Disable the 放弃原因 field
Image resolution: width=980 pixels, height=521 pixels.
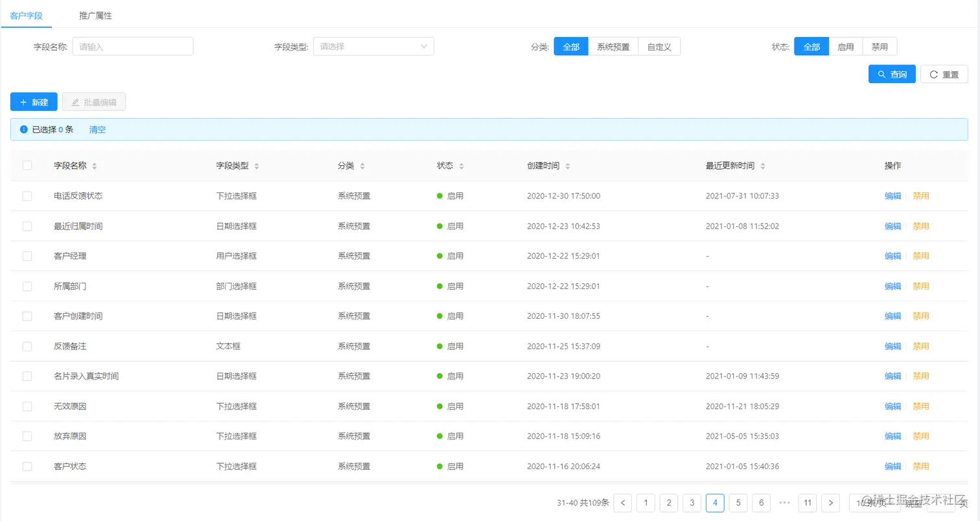point(921,436)
